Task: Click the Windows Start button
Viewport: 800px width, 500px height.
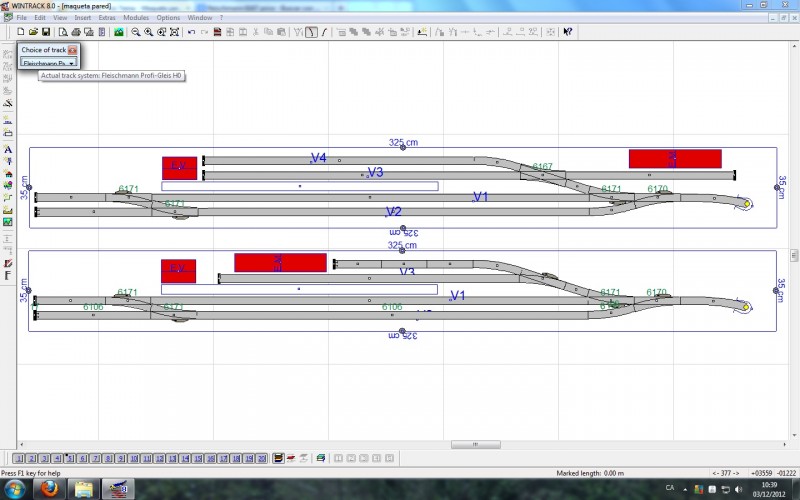Action: [13, 490]
